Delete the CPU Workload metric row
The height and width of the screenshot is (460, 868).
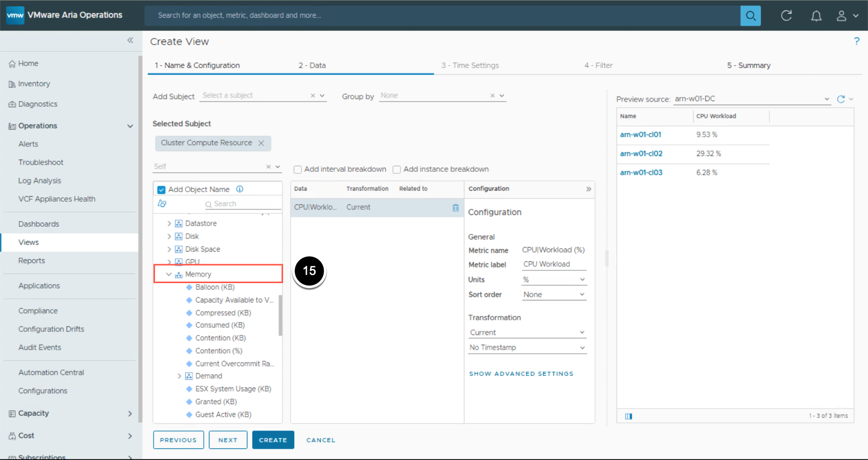click(455, 207)
